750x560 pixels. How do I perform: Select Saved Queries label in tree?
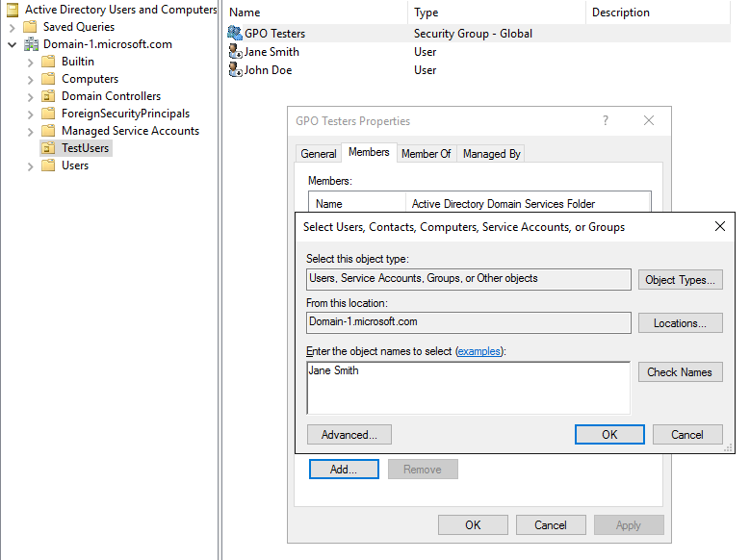click(79, 27)
